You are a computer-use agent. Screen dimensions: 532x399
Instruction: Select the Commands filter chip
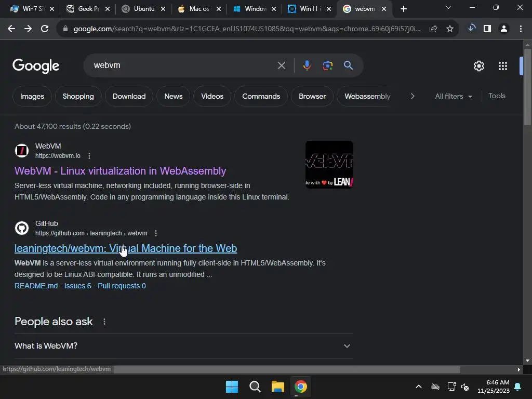(x=261, y=96)
